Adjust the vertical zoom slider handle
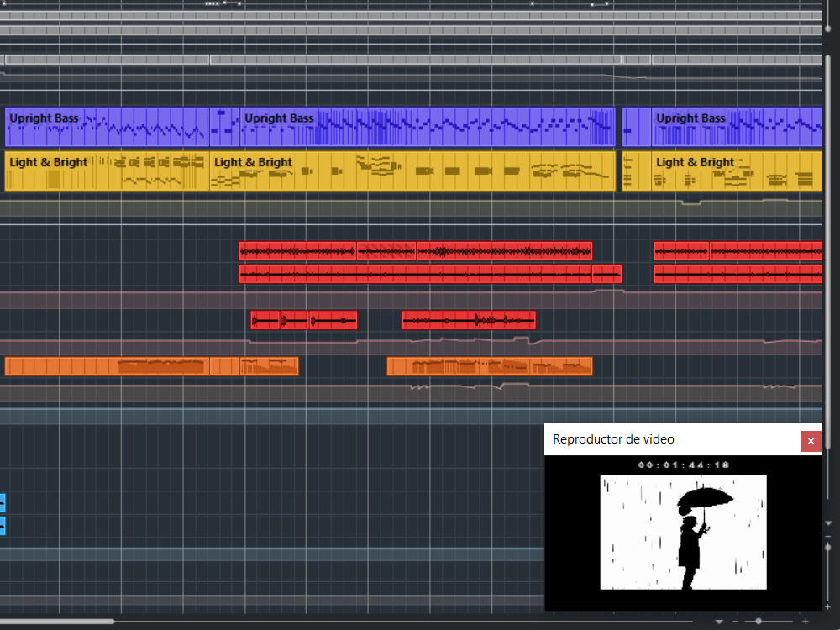 click(828, 548)
